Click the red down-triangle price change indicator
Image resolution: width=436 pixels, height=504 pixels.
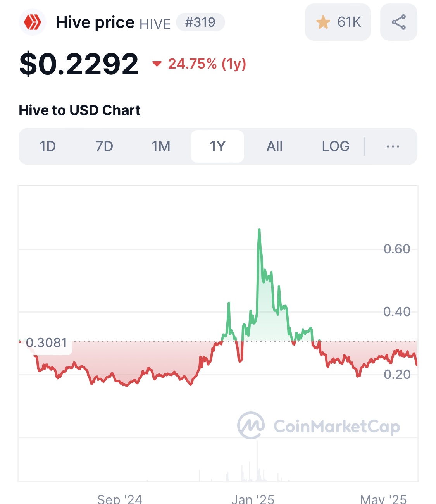pos(157,64)
